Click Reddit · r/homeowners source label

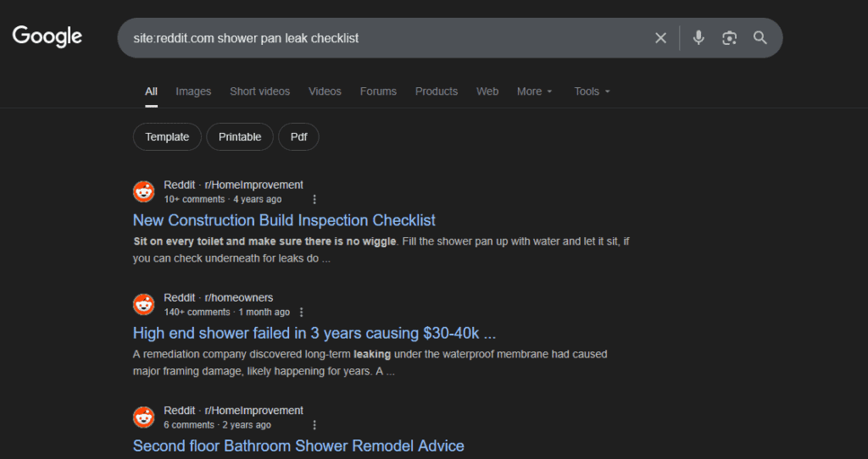pyautogui.click(x=218, y=297)
